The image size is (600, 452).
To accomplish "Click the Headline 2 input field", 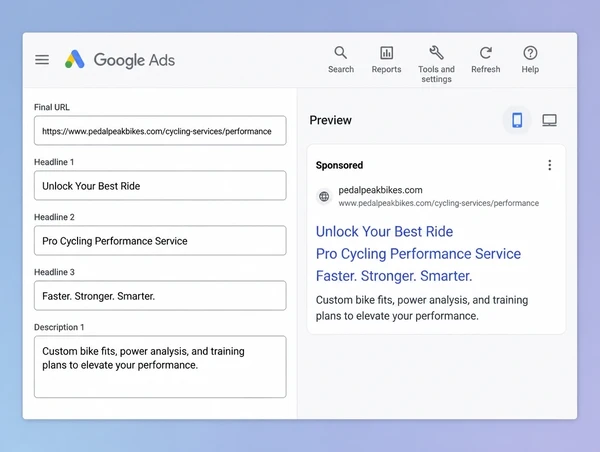I will pyautogui.click(x=160, y=241).
